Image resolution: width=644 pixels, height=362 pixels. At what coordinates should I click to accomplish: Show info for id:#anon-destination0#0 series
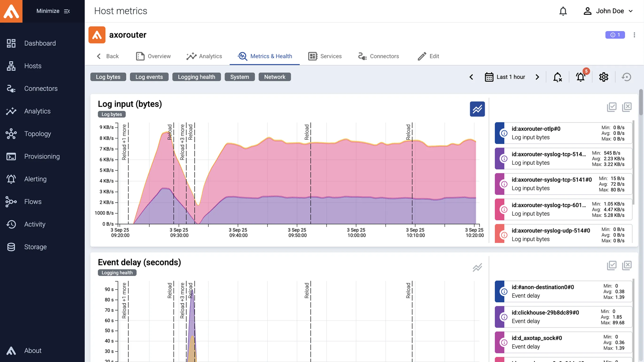pos(504,292)
